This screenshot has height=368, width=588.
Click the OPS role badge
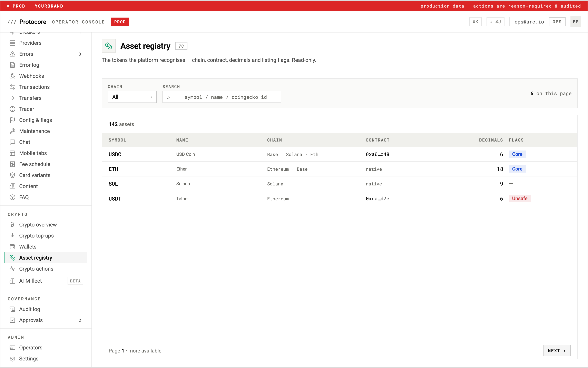pyautogui.click(x=557, y=22)
